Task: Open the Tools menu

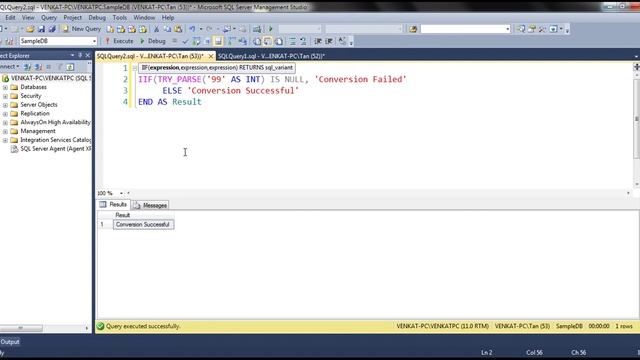Action: (x=120, y=18)
